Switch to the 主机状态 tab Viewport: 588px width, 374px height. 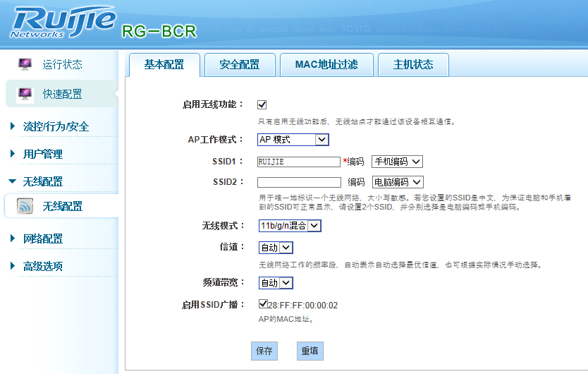pos(413,65)
